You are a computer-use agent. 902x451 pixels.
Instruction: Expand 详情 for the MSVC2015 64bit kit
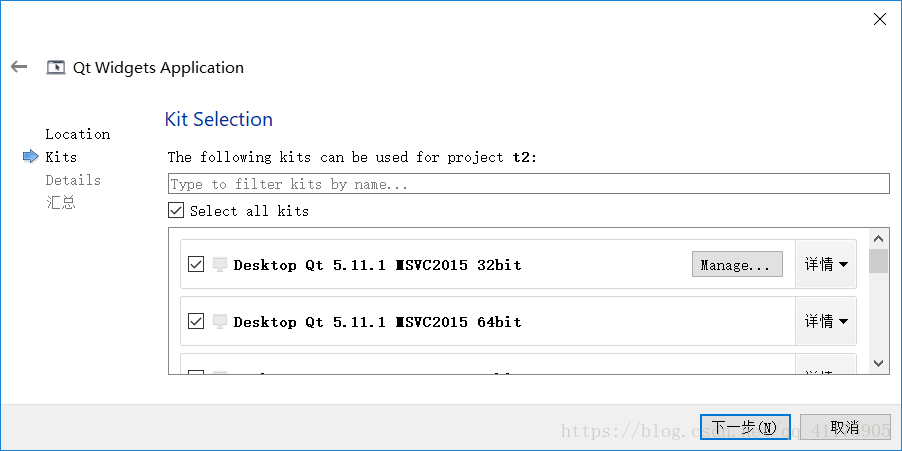[x=825, y=321]
